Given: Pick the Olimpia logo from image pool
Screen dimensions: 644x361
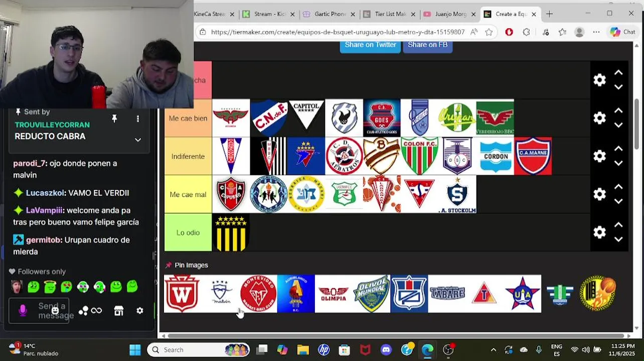Looking at the screenshot, I should (334, 293).
